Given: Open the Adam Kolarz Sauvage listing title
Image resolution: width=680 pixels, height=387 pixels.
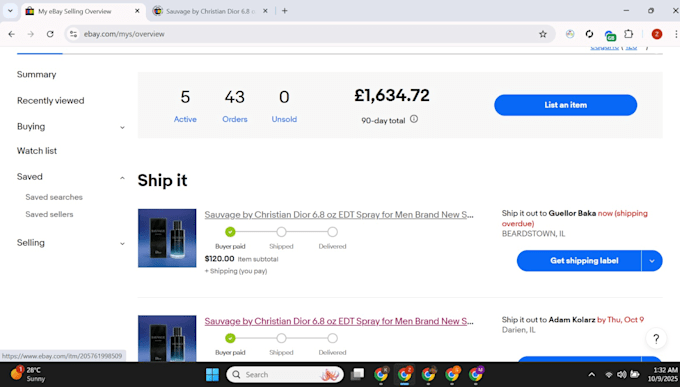Looking at the screenshot, I should click(x=339, y=321).
